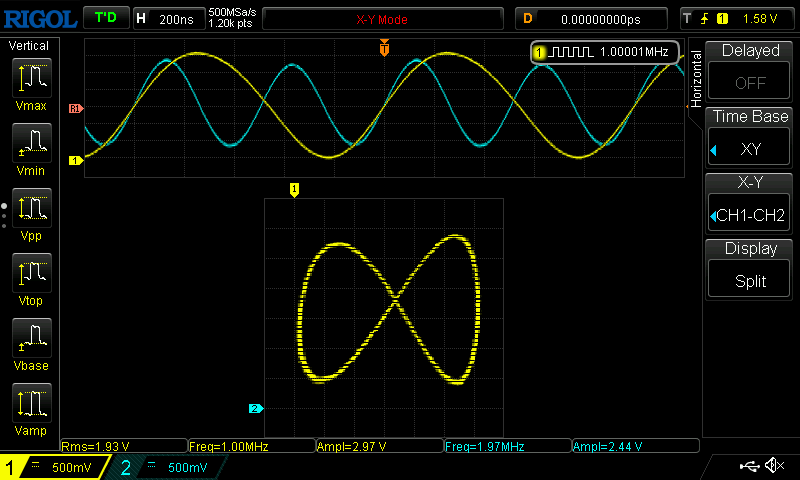The width and height of the screenshot is (800, 480).
Task: Click the Rms=1.93 V measurement
Action: pos(124,446)
